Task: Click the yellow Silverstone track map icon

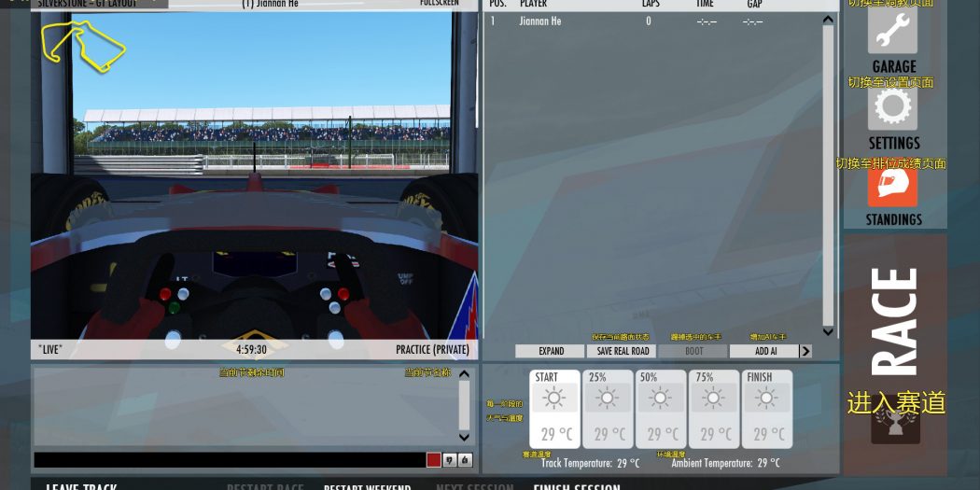Action: point(83,46)
